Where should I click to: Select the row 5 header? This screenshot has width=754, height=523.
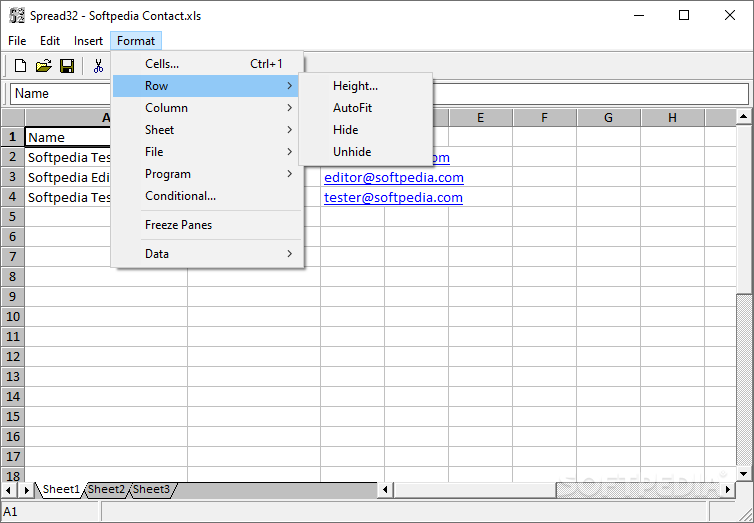click(13, 217)
